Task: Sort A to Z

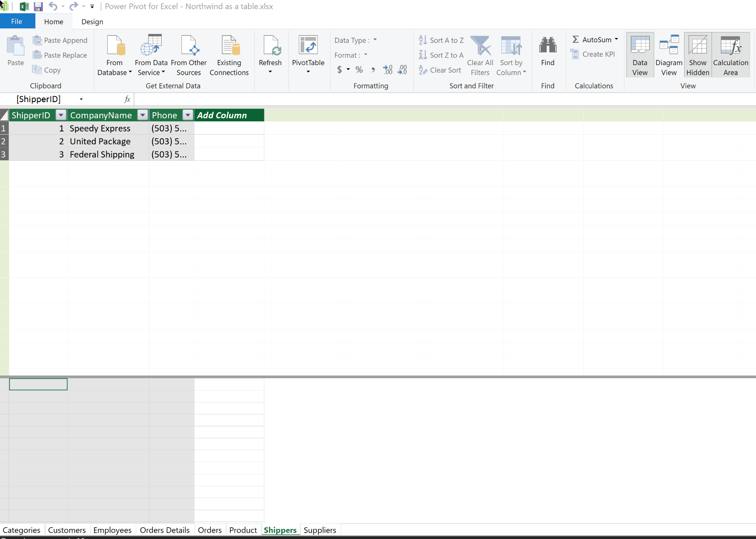Action: (x=441, y=40)
